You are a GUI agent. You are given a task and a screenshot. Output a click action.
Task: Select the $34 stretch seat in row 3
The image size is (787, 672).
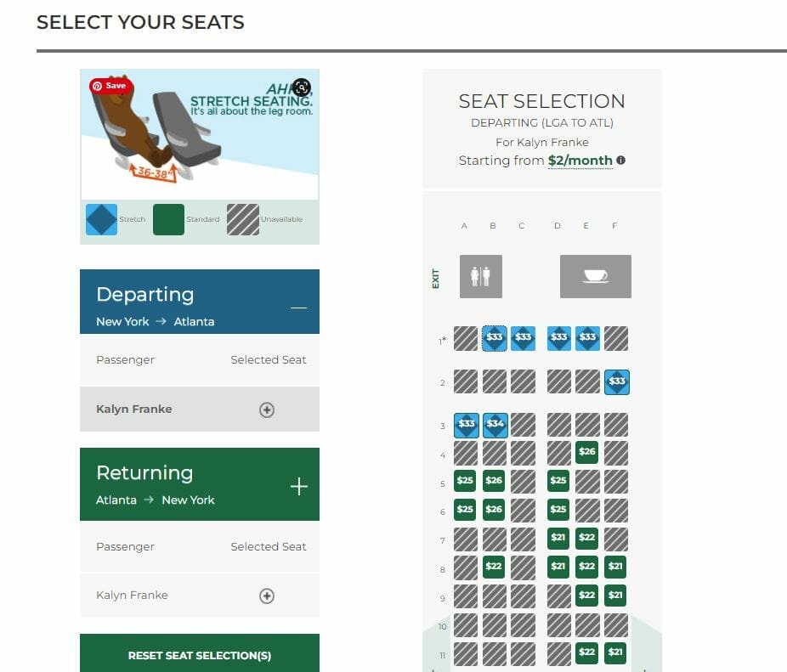pyautogui.click(x=495, y=425)
